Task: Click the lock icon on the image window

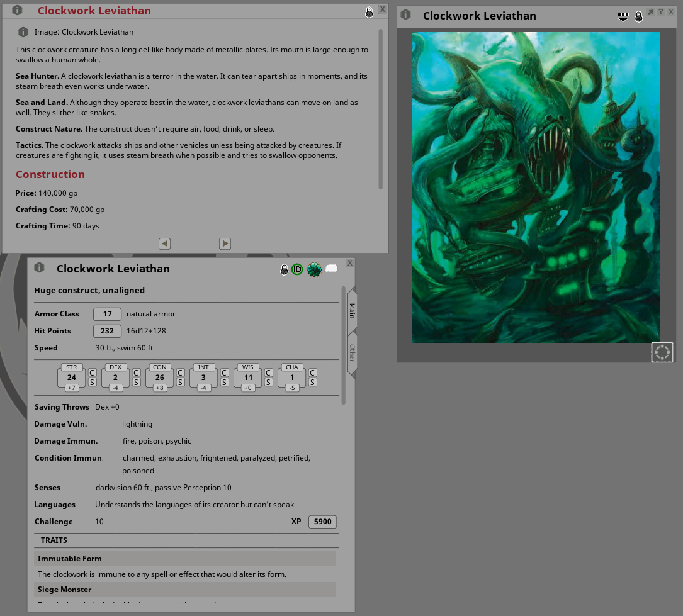Action: click(x=638, y=16)
